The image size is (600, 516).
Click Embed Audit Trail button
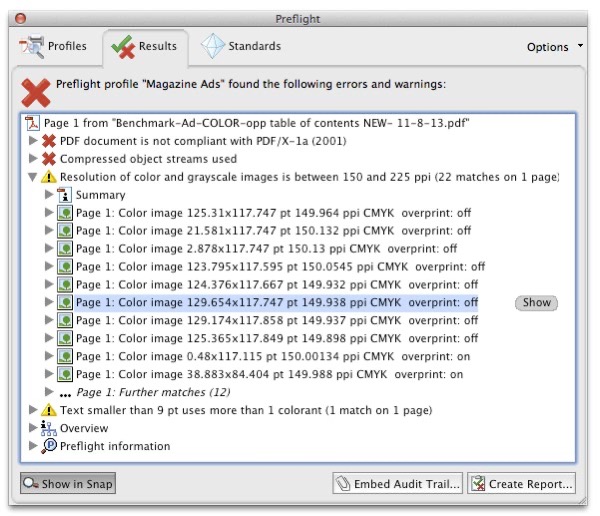pos(398,483)
